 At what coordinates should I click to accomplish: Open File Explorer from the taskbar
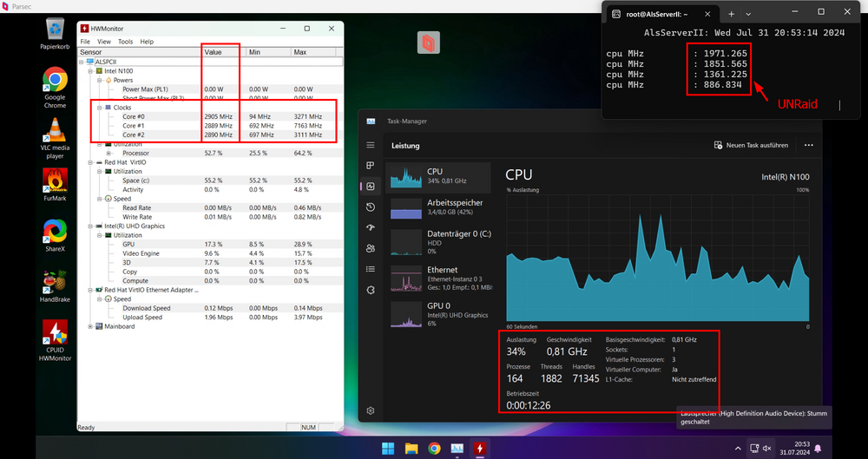coord(411,448)
